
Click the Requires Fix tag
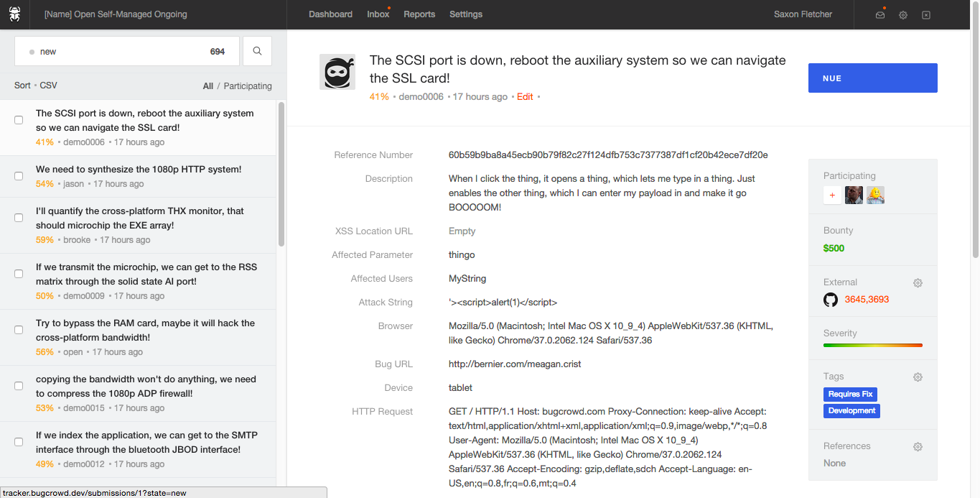click(850, 395)
